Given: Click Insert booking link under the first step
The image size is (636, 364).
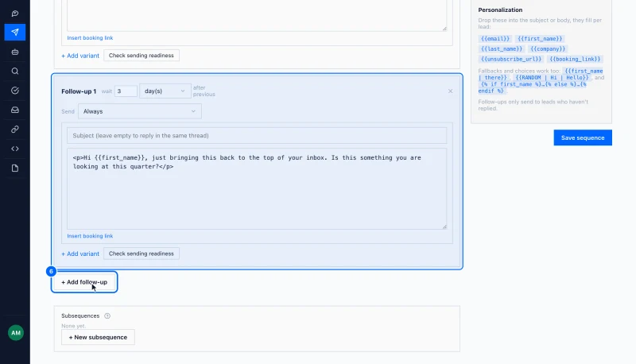Looking at the screenshot, I should pos(90,37).
